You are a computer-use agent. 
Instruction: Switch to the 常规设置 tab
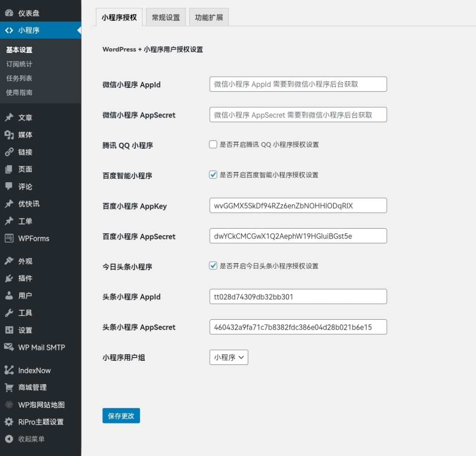click(x=165, y=18)
